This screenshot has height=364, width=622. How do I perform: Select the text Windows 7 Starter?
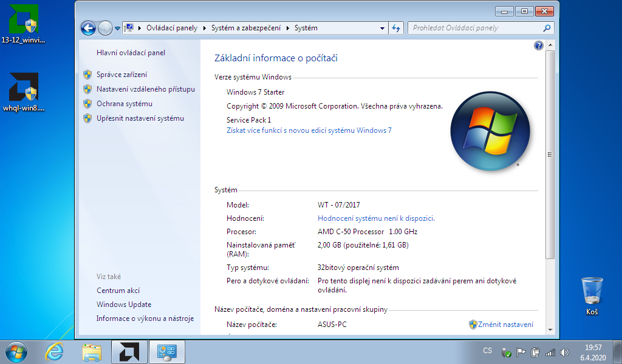click(256, 92)
